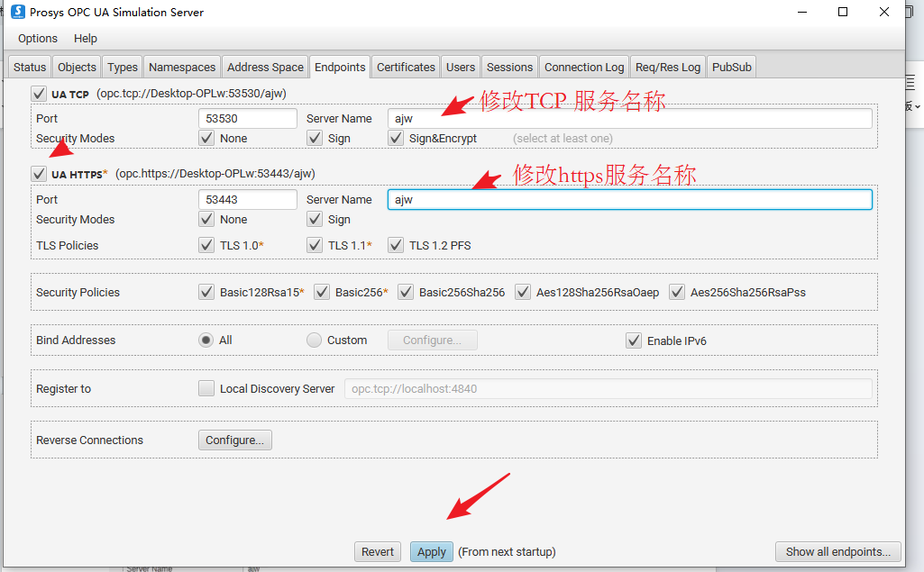Image resolution: width=924 pixels, height=572 pixels.
Task: Toggle the Basic256Sha256 security policy
Action: point(406,292)
